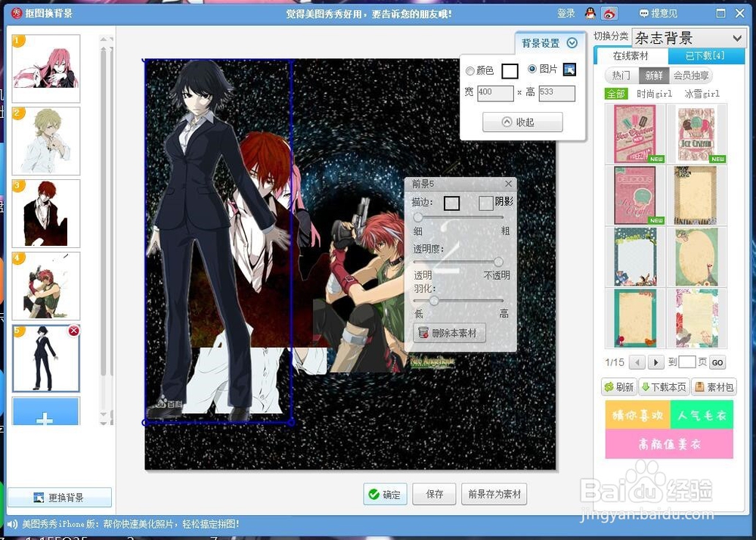Select the 冰雪girl category
The image size is (756, 540).
[702, 94]
